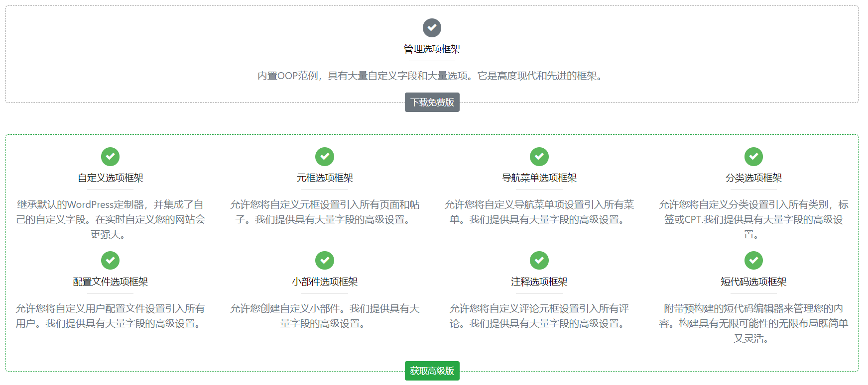This screenshot has width=868, height=385.
Task: Select the 配置文件选项框架 heading
Action: click(110, 282)
